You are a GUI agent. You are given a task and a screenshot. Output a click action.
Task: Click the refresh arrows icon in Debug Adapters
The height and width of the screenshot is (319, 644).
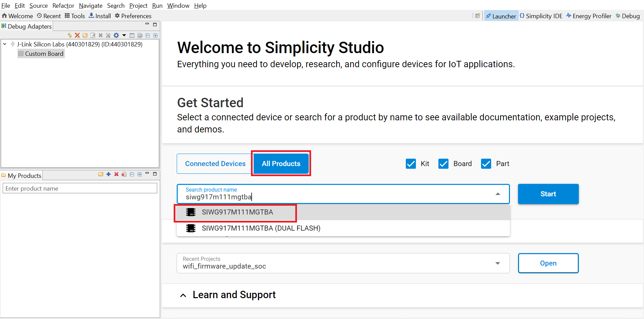[x=70, y=35]
